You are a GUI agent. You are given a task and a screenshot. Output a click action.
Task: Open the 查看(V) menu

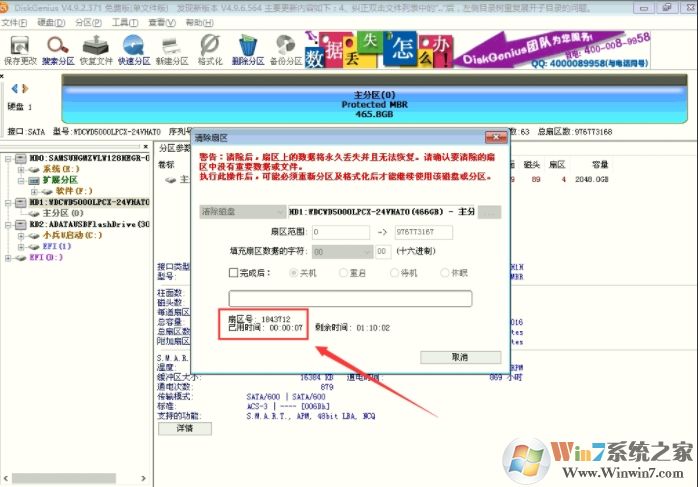click(162, 22)
